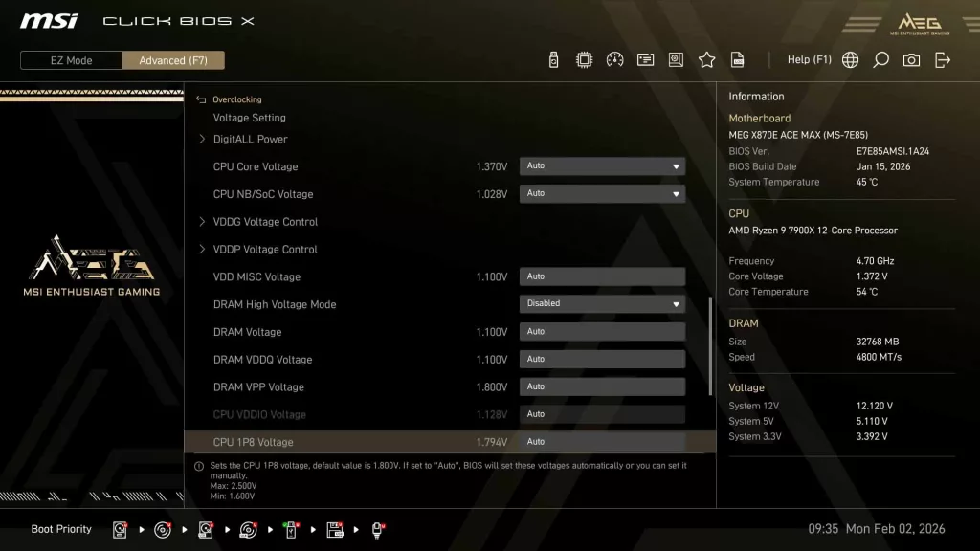Open Help with the Help (F1) button

809,59
